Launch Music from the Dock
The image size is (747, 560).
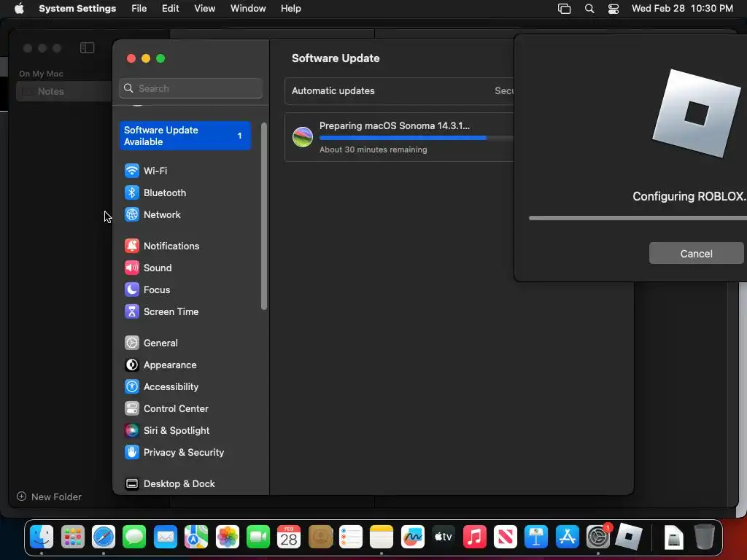(x=474, y=537)
